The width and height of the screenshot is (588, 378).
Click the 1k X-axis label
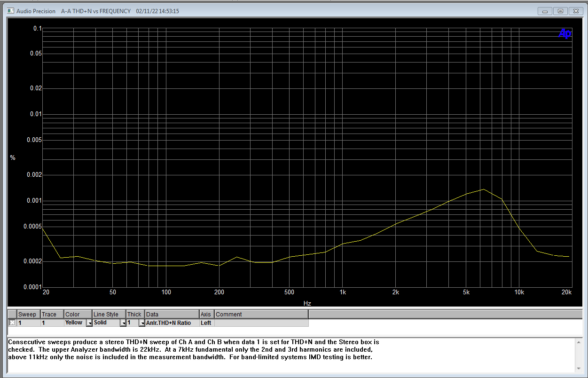click(x=343, y=292)
